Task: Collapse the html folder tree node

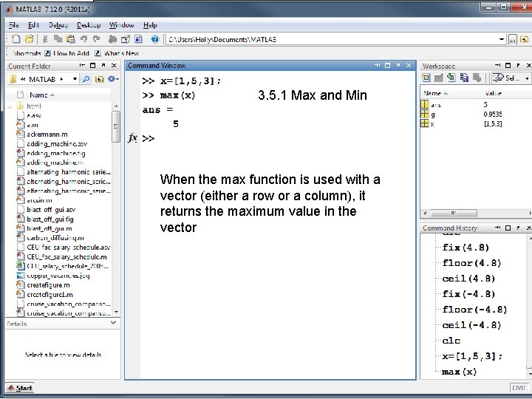Action: [x=10, y=106]
